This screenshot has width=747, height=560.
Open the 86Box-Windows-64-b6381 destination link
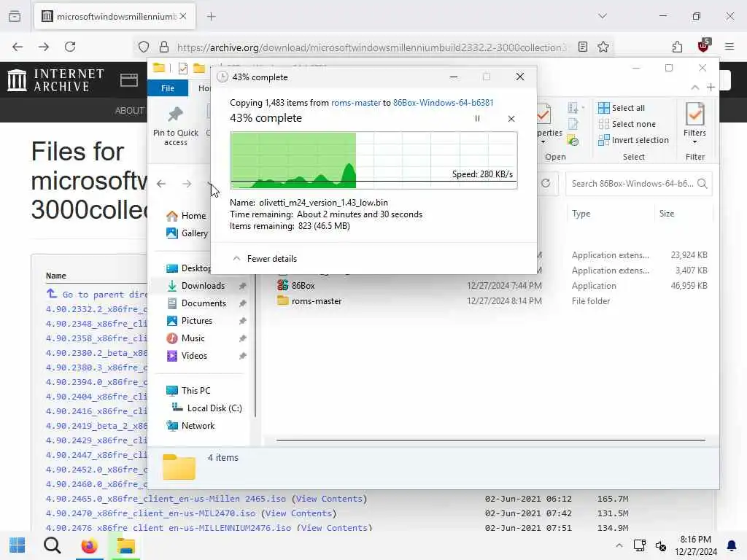click(443, 102)
